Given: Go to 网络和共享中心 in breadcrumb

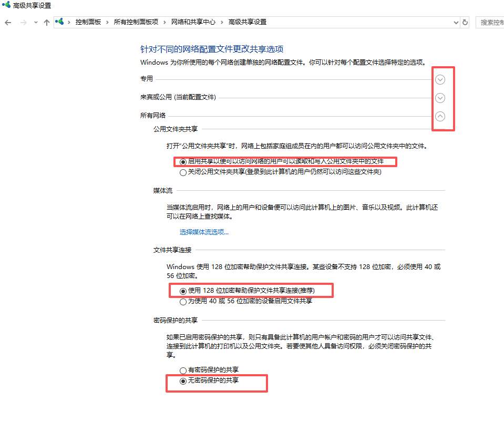Looking at the screenshot, I should pyautogui.click(x=193, y=22).
